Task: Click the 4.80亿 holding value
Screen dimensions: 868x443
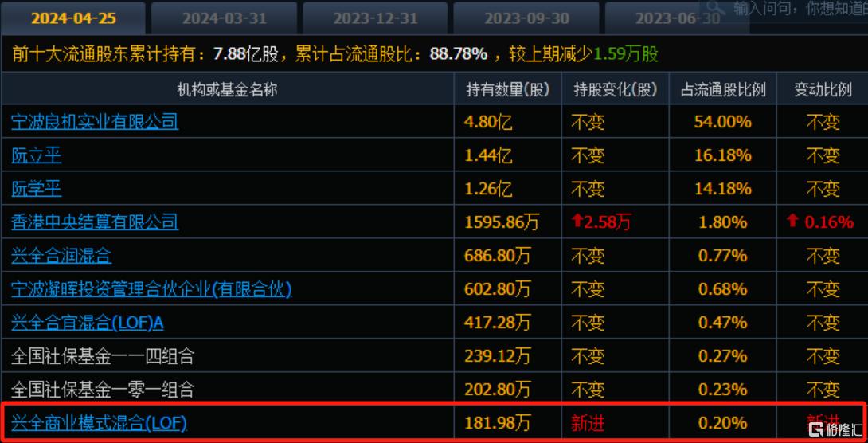Action: [489, 122]
